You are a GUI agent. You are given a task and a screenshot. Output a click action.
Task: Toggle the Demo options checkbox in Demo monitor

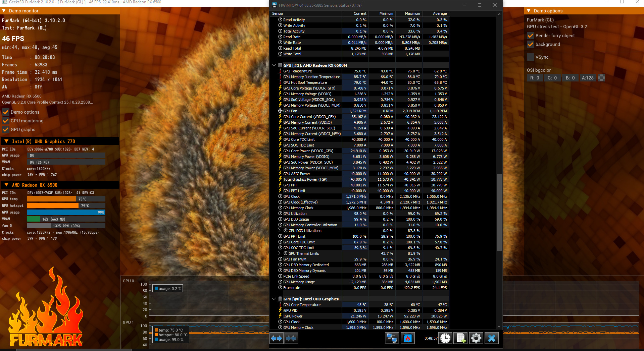coord(6,112)
